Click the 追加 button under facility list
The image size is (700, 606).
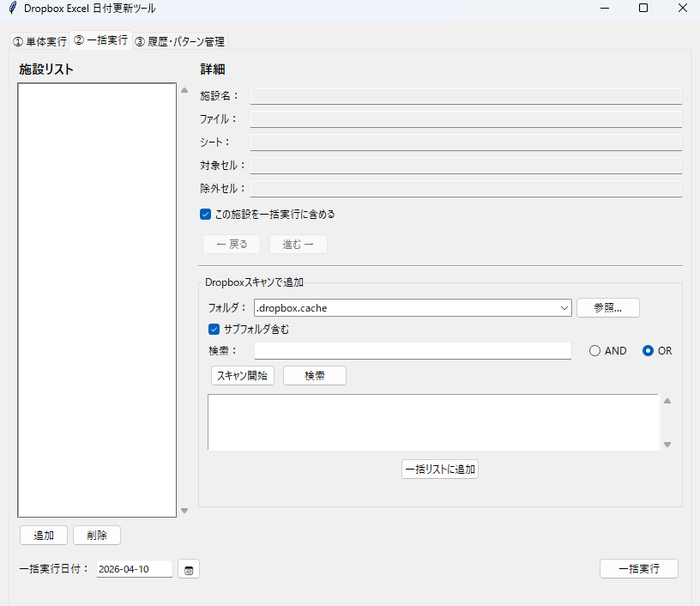click(x=44, y=536)
